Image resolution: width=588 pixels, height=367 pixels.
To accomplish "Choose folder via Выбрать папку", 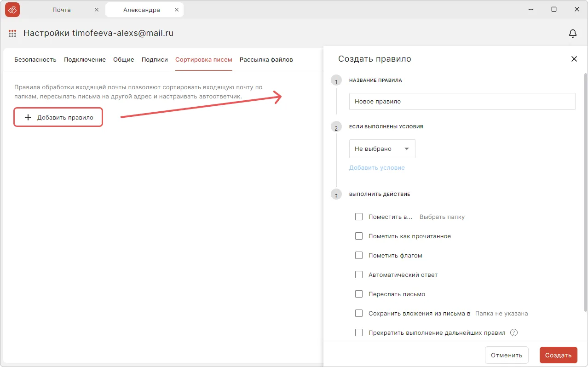I will tap(442, 217).
